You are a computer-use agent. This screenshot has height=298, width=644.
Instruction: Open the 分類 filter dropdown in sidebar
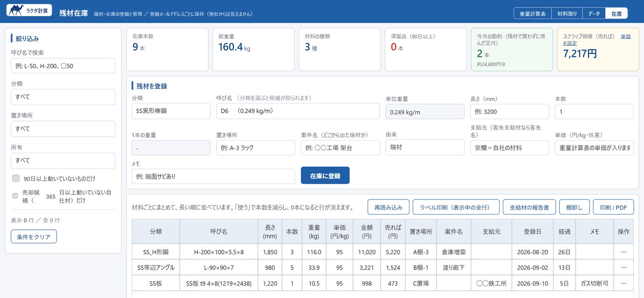pyautogui.click(x=63, y=97)
